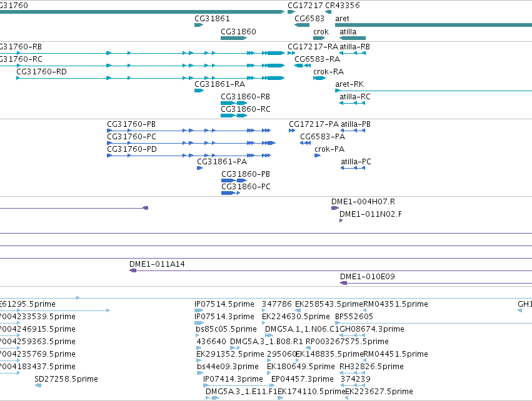Select the EK291352.5prime EST
This screenshot has width=532, height=401.
tap(198, 360)
